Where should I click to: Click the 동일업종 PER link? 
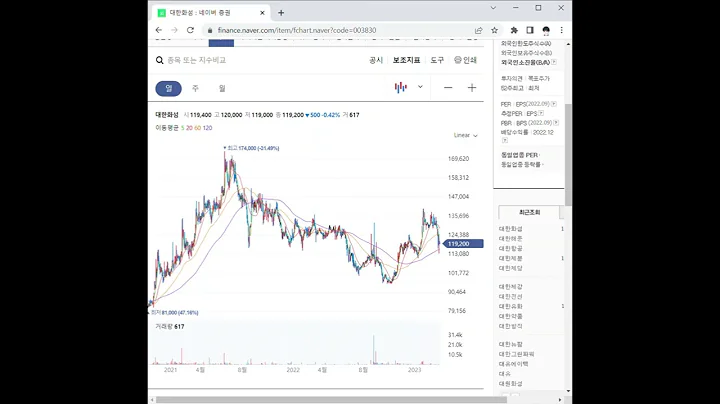pos(520,155)
